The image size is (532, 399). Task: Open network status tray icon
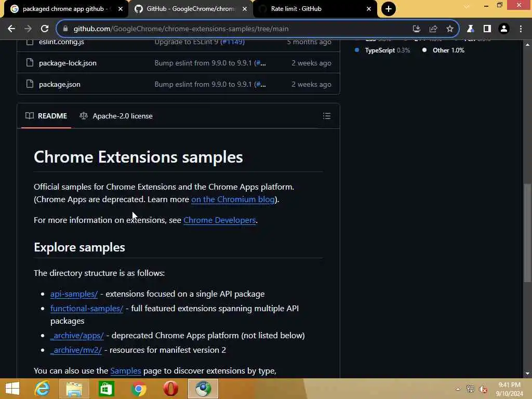pyautogui.click(x=470, y=389)
